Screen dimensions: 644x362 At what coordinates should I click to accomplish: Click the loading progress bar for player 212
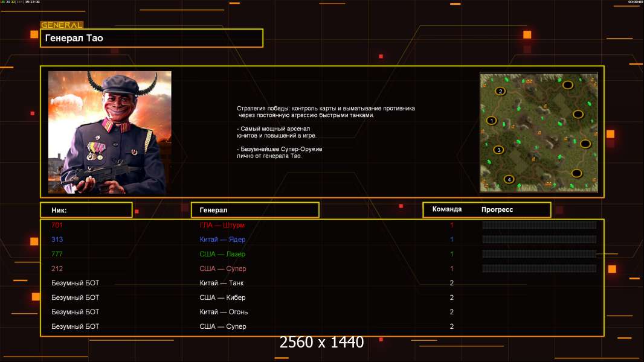point(539,268)
